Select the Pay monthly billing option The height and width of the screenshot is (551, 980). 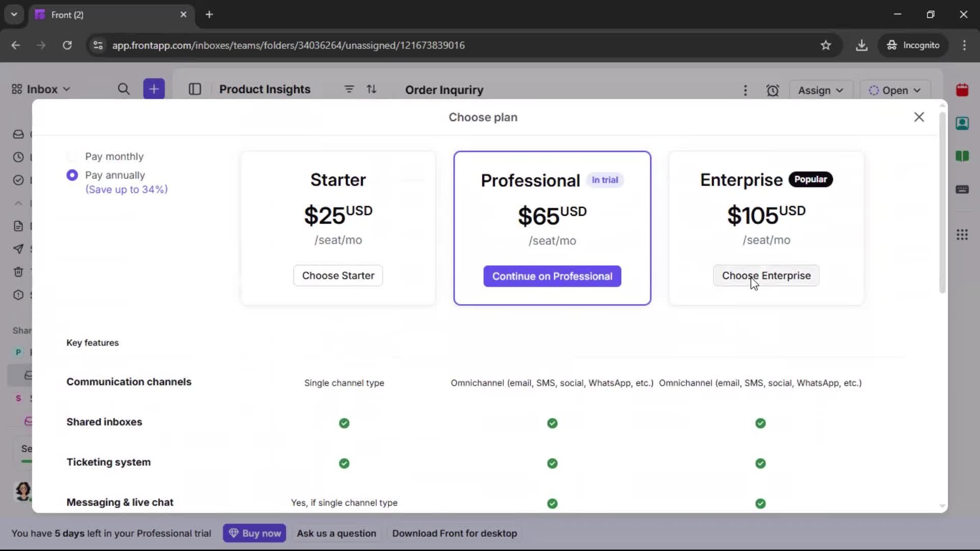[x=72, y=156]
